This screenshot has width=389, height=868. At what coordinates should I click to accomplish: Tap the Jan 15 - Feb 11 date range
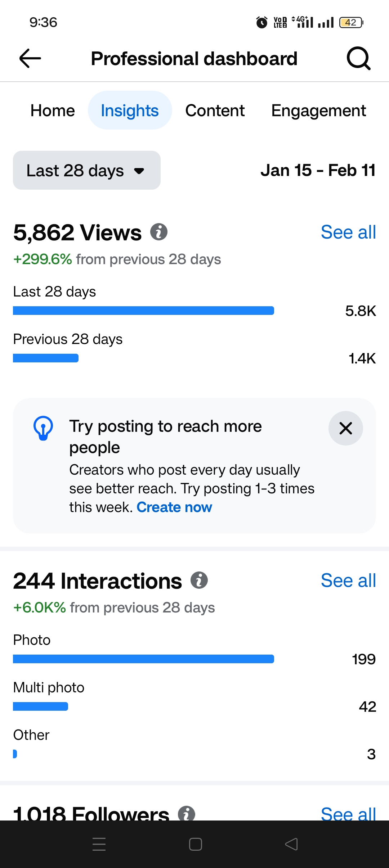click(318, 170)
